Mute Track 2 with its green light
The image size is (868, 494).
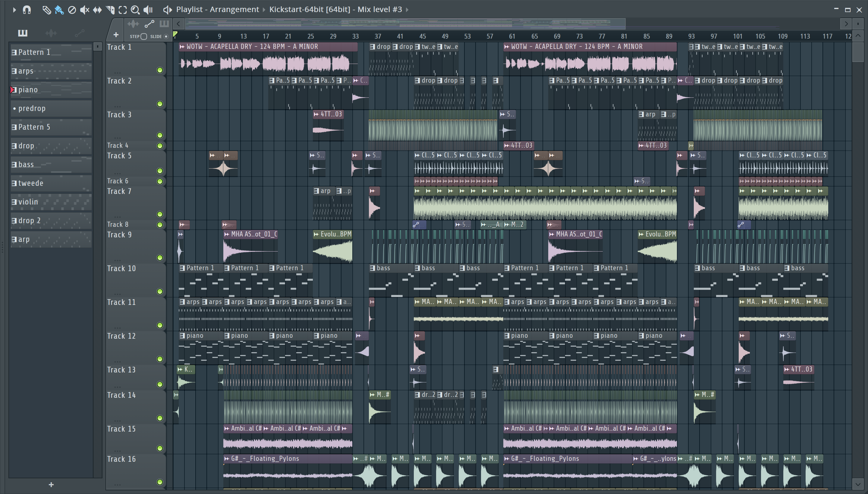160,104
